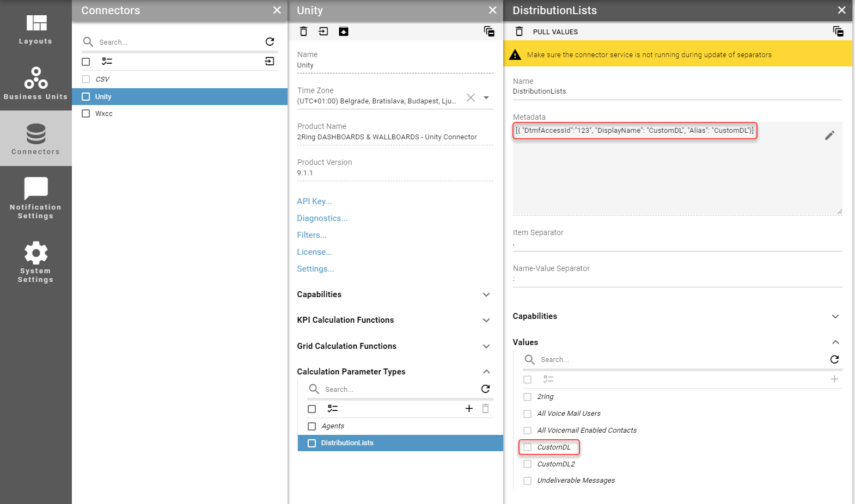The height and width of the screenshot is (504, 855).
Task: Add a new value with plus icon
Action: tap(834, 379)
